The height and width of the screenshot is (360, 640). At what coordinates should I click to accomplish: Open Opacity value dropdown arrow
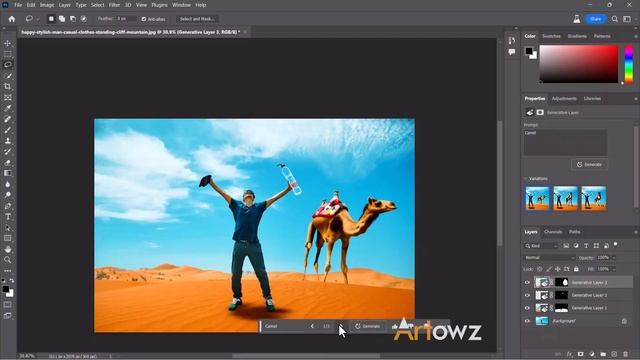pos(613,258)
